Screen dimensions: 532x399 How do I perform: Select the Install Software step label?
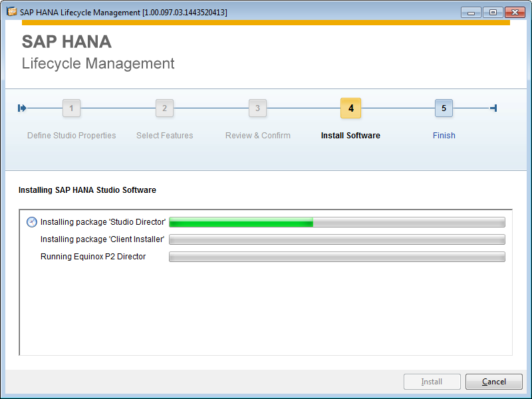point(350,136)
